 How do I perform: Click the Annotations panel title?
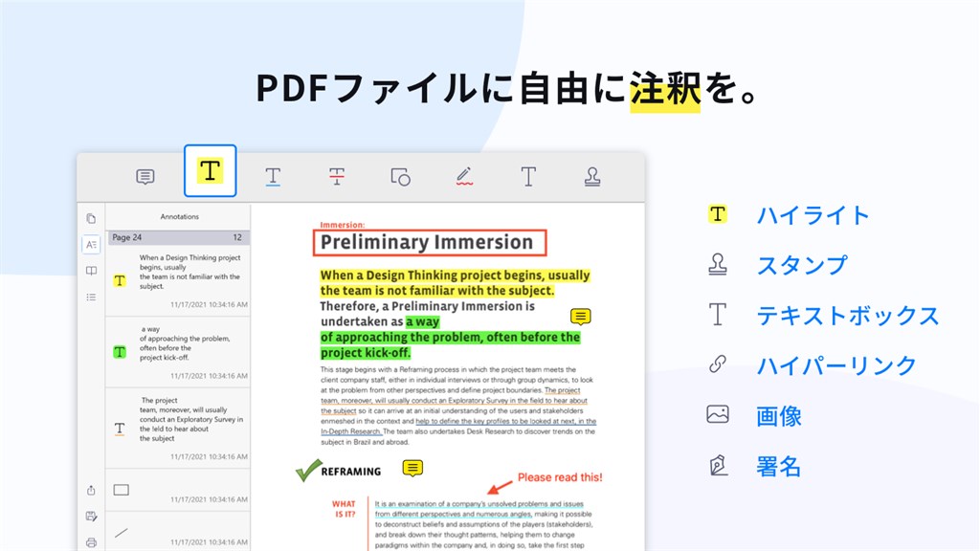pyautogui.click(x=179, y=217)
